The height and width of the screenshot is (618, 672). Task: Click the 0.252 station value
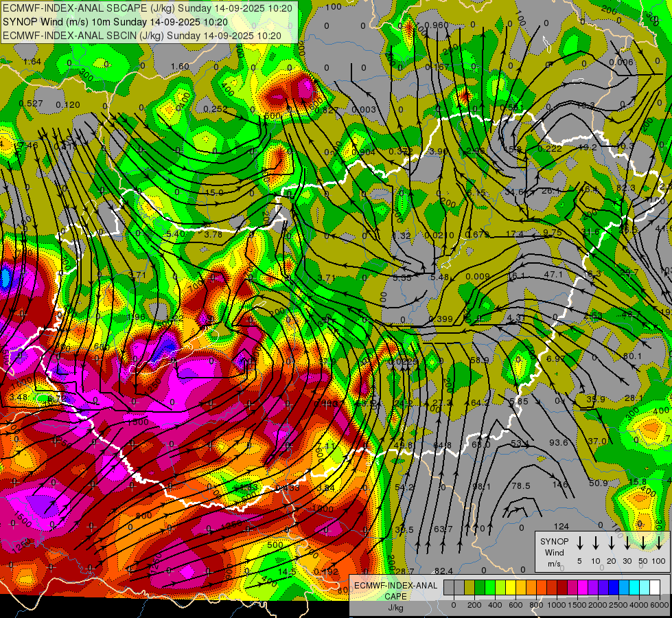[x=215, y=109]
